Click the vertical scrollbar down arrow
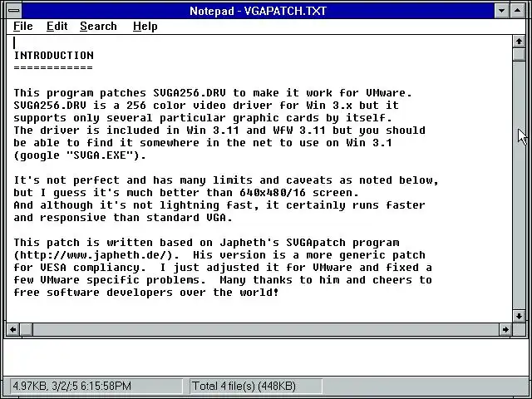 coord(519,316)
